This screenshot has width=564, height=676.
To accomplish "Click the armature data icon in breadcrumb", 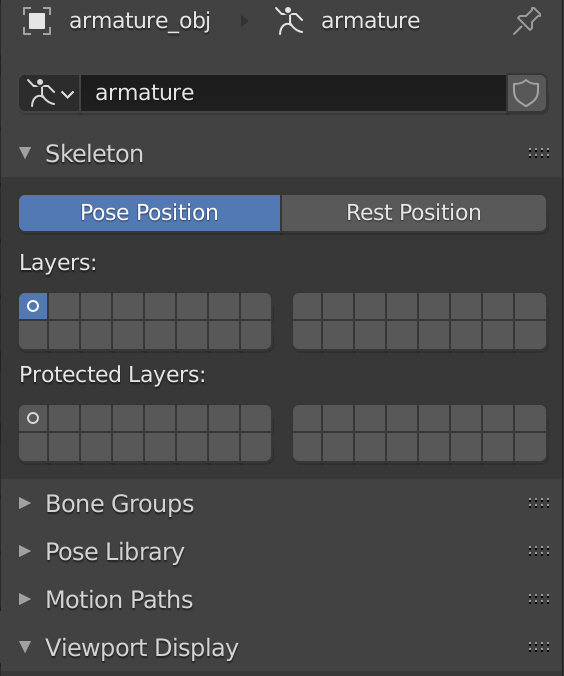I will click(289, 21).
